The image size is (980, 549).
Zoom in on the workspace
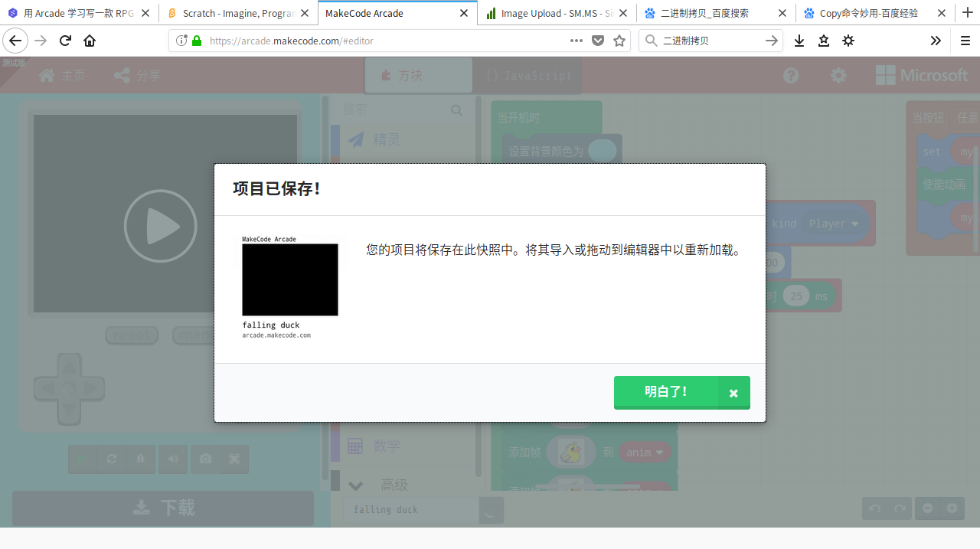point(952,508)
